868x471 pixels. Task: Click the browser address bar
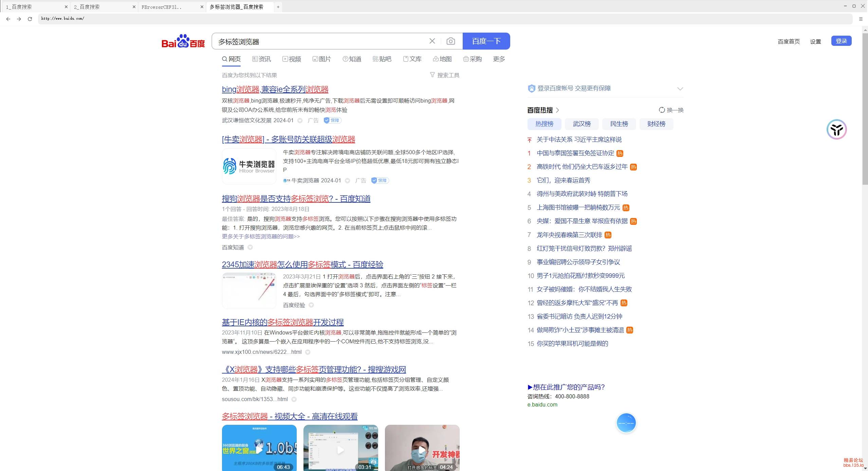445,19
